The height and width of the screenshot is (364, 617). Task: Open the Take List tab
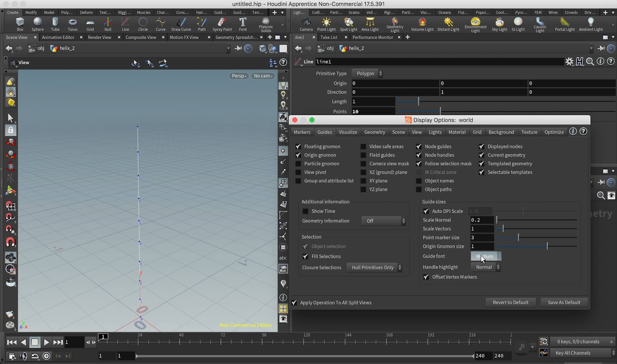329,37
